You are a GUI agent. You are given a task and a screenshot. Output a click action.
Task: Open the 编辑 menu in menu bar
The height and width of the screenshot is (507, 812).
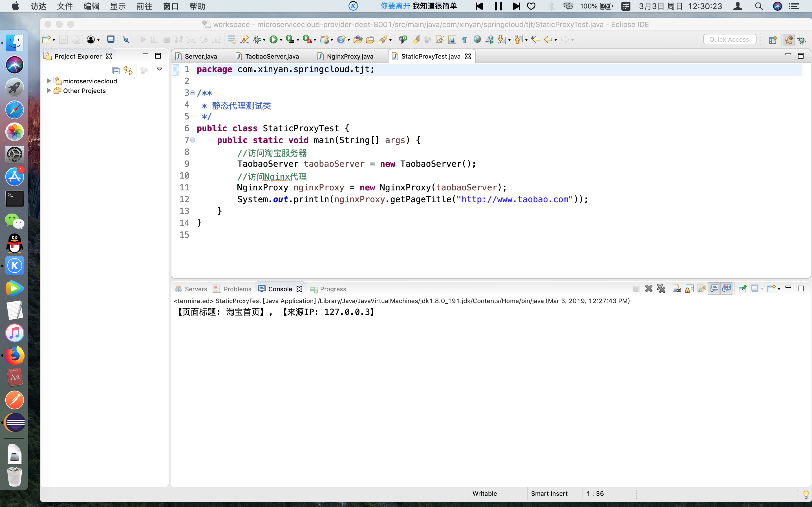(91, 6)
